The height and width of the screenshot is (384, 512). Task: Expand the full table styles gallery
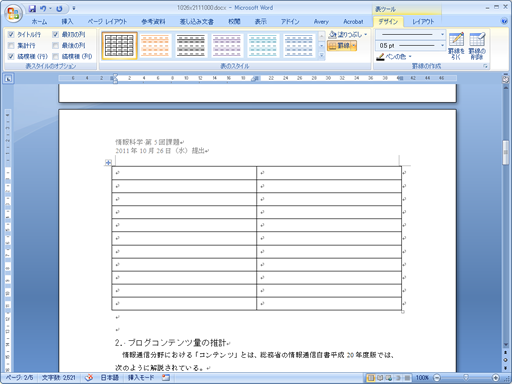(322, 56)
